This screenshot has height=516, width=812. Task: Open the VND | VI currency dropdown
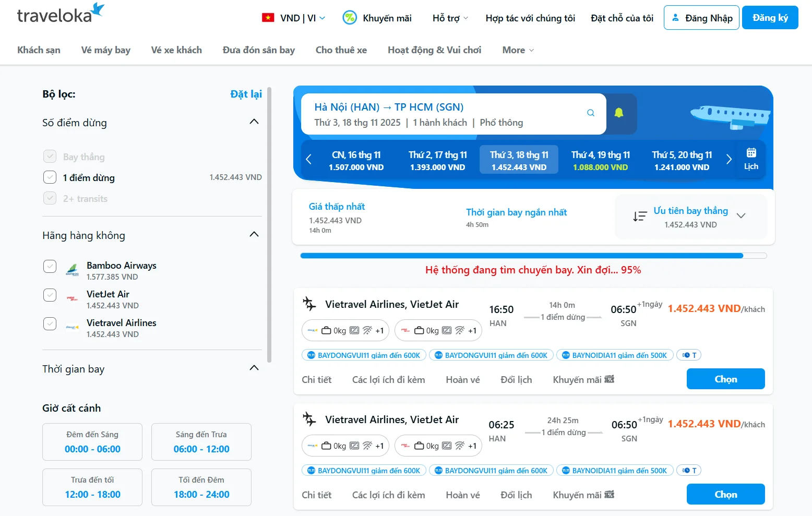click(x=294, y=18)
